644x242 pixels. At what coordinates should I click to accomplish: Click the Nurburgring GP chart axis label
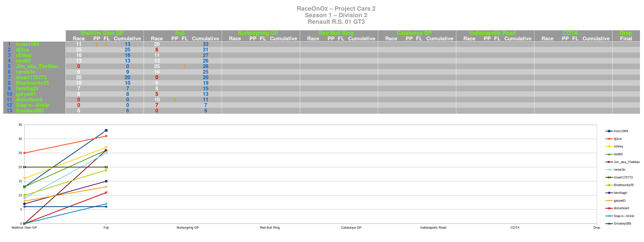tap(188, 228)
